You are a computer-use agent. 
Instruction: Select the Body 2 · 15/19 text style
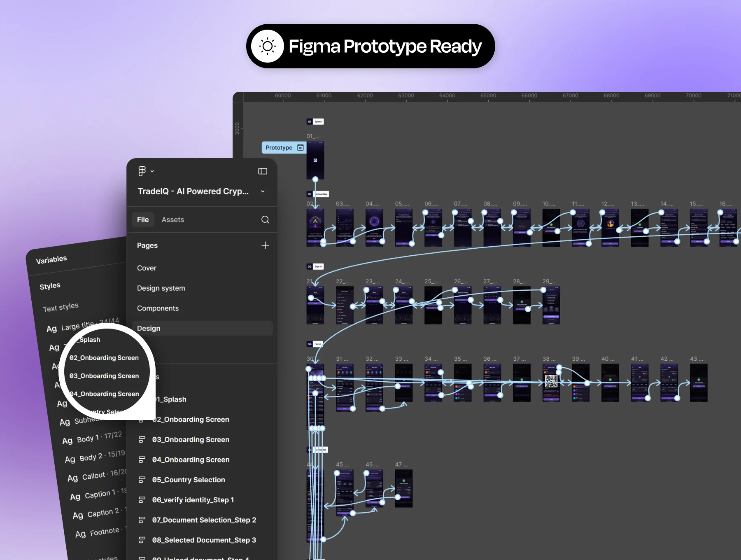pyautogui.click(x=95, y=457)
